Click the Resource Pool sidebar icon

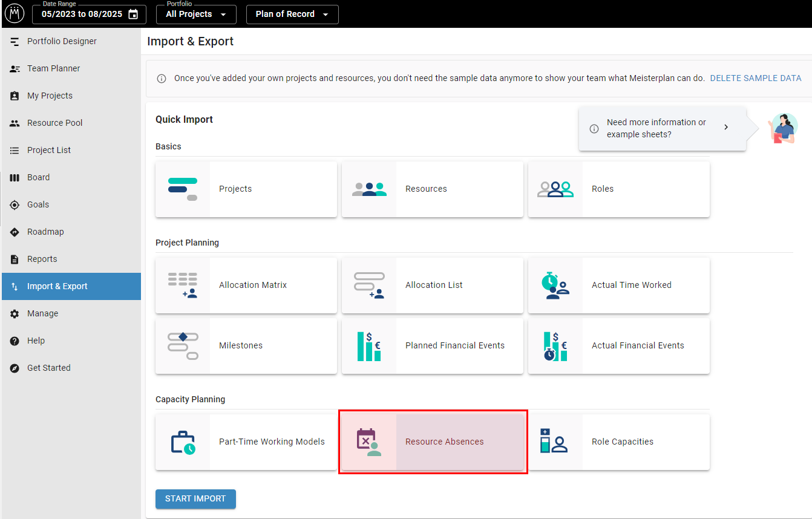pos(15,123)
